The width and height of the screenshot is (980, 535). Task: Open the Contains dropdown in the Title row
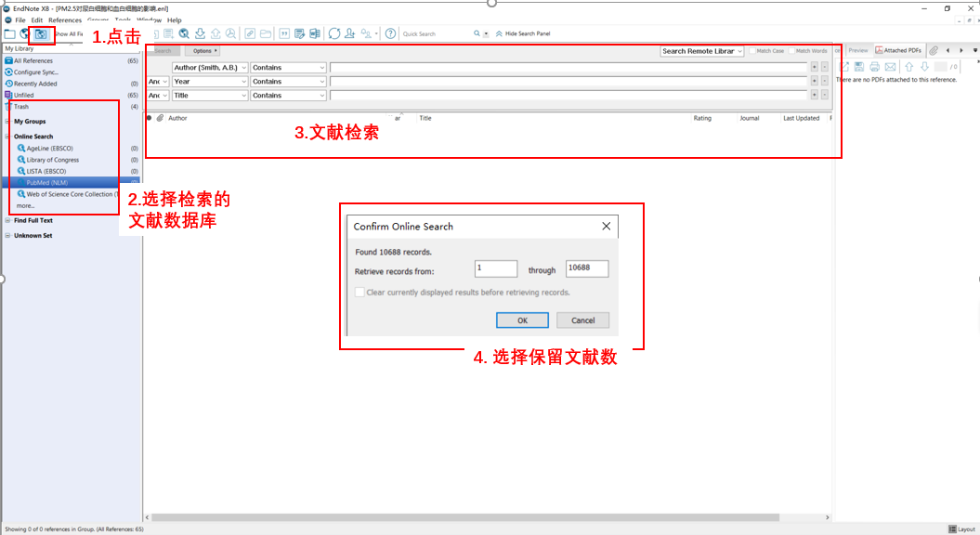[x=289, y=96]
